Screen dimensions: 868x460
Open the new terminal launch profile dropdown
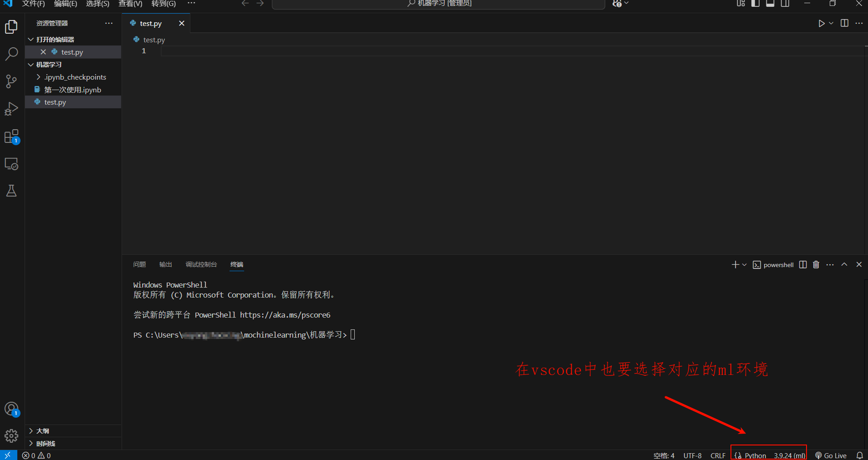click(x=745, y=265)
